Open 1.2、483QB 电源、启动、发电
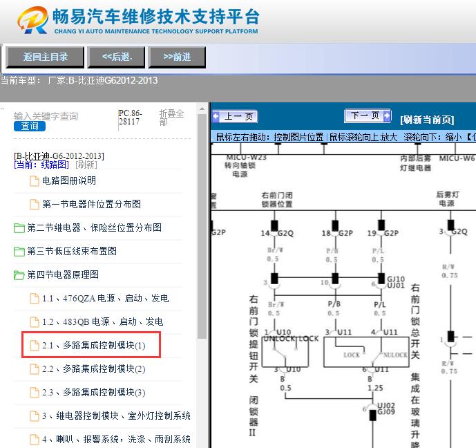 (103, 321)
